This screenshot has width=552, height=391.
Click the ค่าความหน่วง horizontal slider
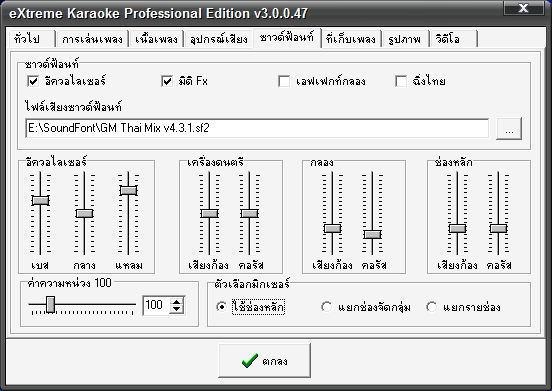pyautogui.click(x=82, y=305)
